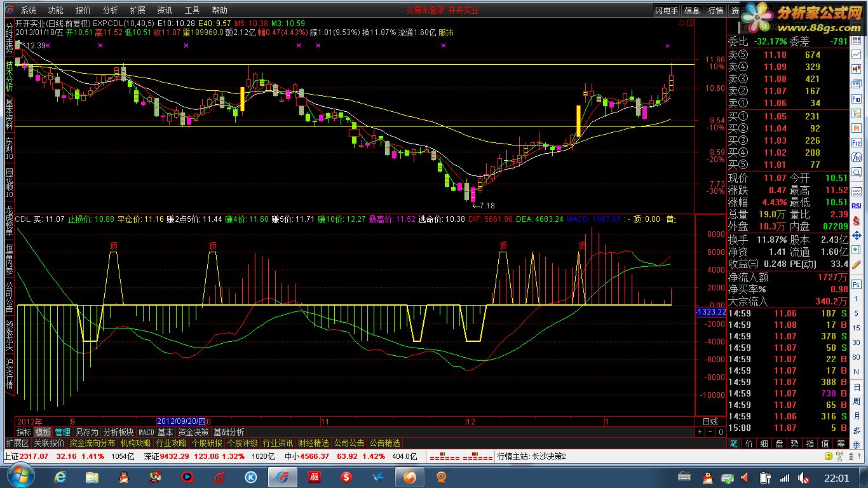Open 个股研报 link
The image size is (868, 488).
(207, 443)
